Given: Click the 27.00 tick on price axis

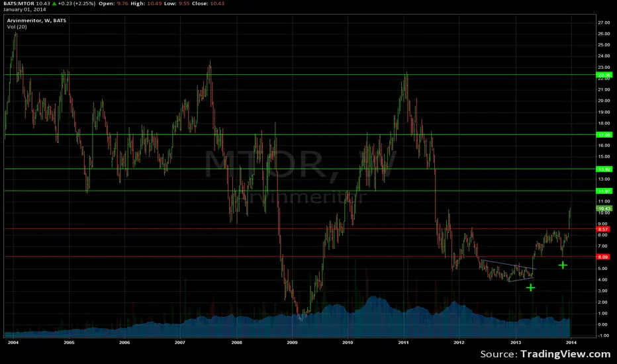Looking at the screenshot, I should point(604,23).
